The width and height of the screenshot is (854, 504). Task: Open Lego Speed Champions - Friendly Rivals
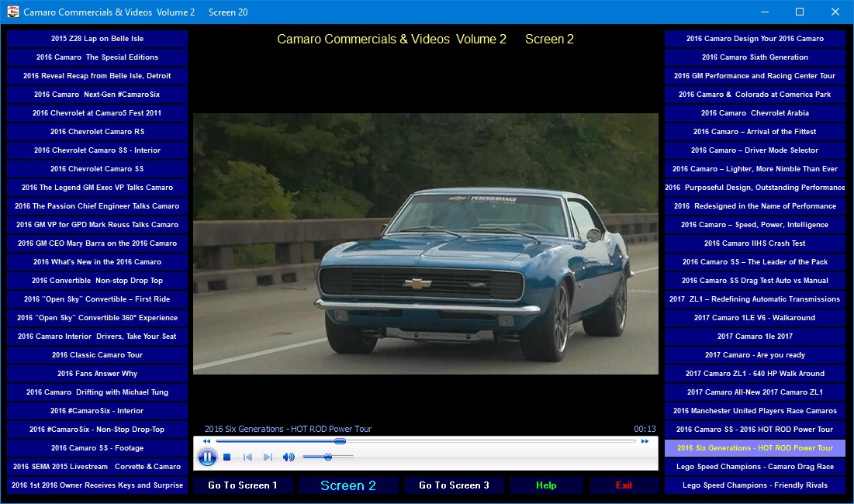pos(755,485)
